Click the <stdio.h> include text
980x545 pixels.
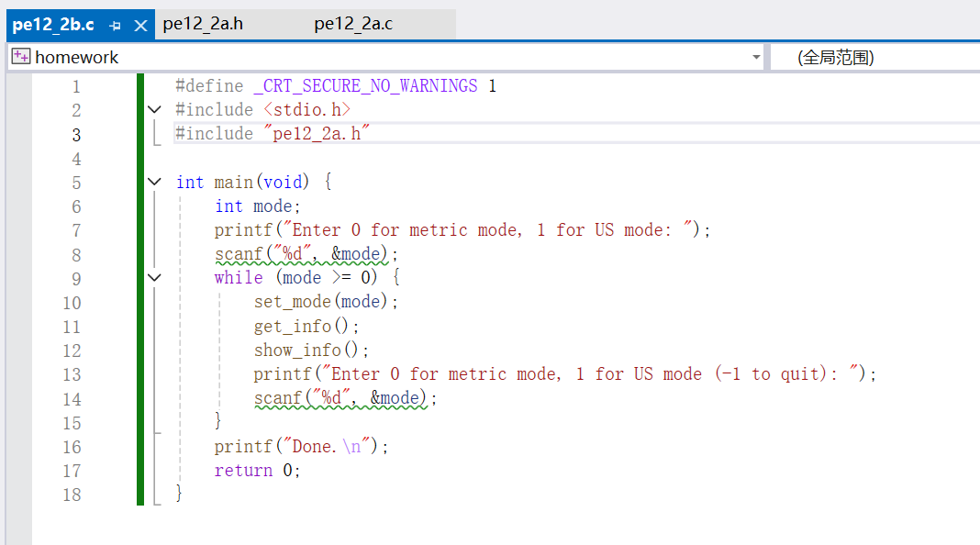306,110
